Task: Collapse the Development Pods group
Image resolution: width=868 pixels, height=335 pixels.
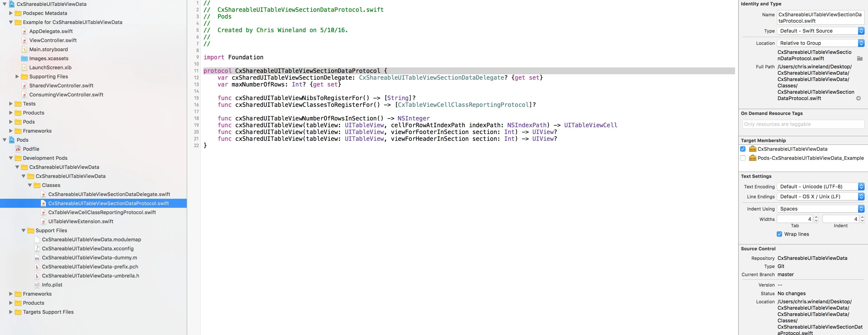Action: (x=10, y=158)
